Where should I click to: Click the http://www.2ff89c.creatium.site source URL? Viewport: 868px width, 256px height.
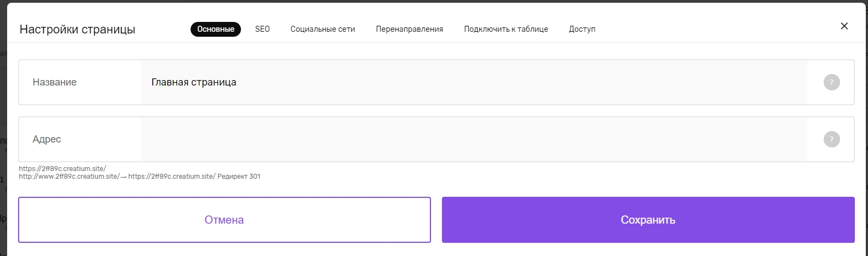pyautogui.click(x=69, y=177)
